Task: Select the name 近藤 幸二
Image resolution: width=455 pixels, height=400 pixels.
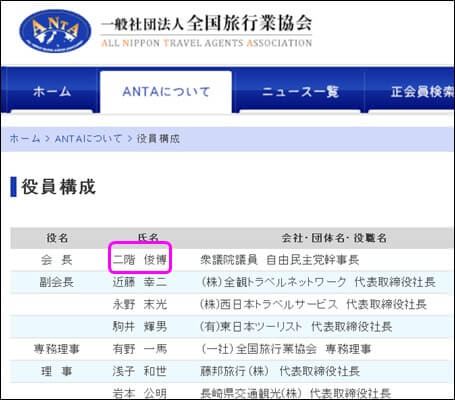Action: 140,282
